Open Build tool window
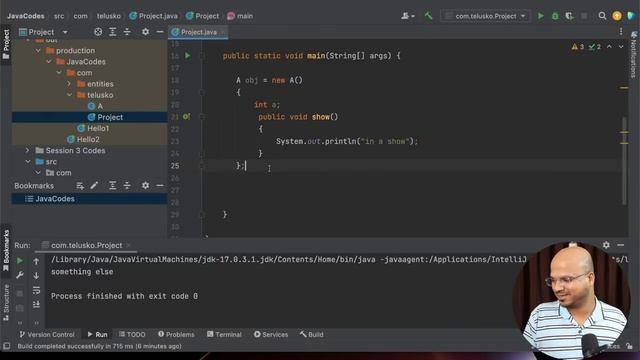This screenshot has height=360, width=640. (x=311, y=334)
